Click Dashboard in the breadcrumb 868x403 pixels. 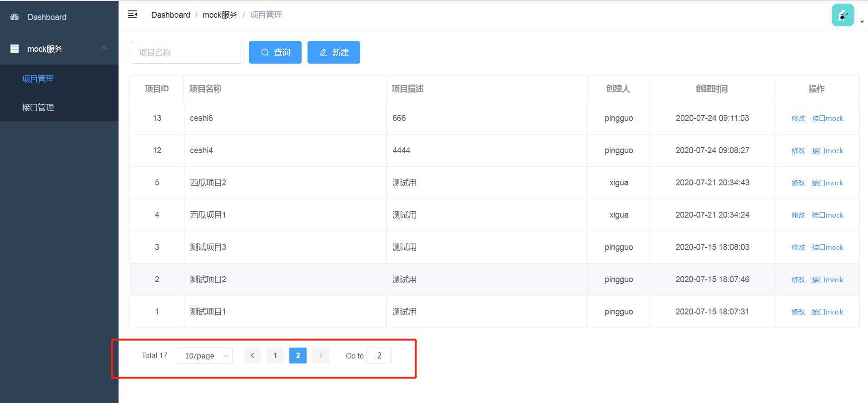click(x=171, y=15)
